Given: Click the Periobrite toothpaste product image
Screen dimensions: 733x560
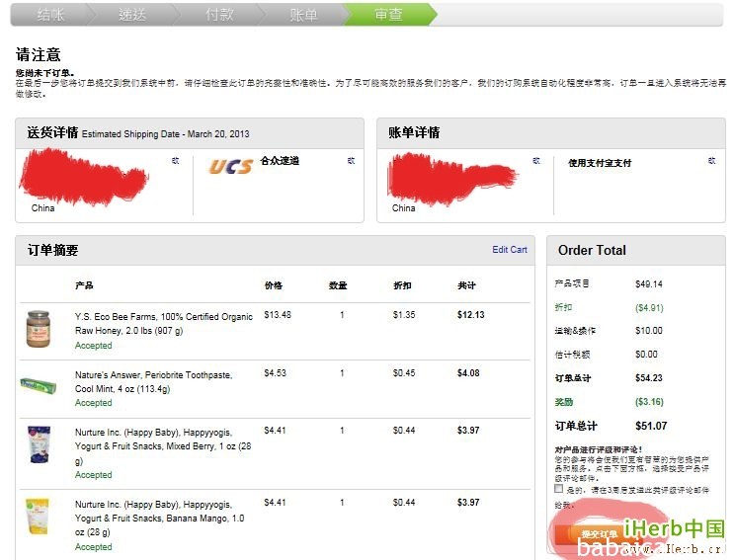Looking at the screenshot, I should [39, 385].
